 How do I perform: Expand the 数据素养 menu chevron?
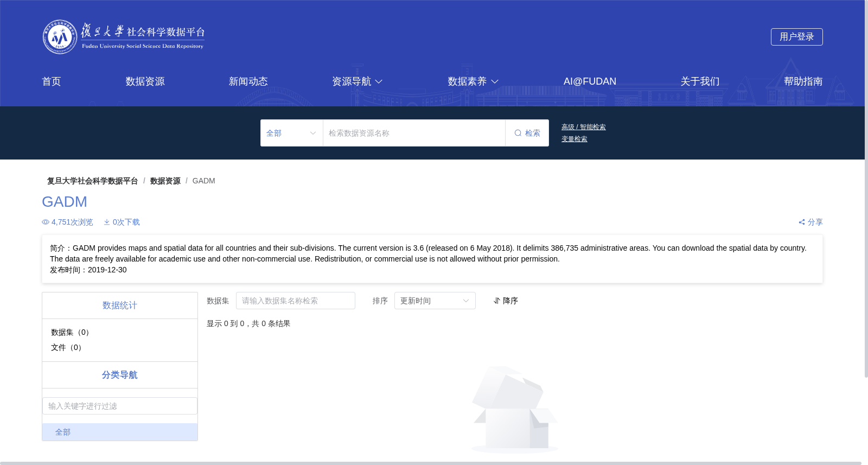[495, 81]
